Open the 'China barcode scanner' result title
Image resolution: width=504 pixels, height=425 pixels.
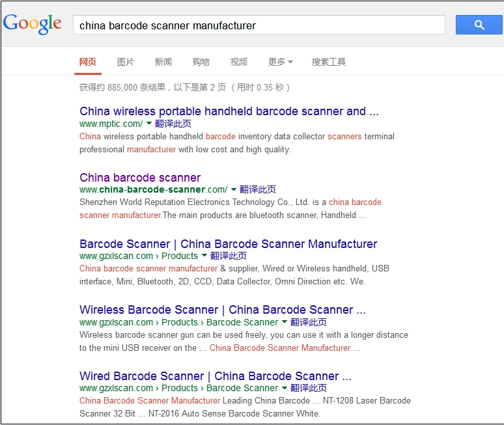[x=140, y=177]
